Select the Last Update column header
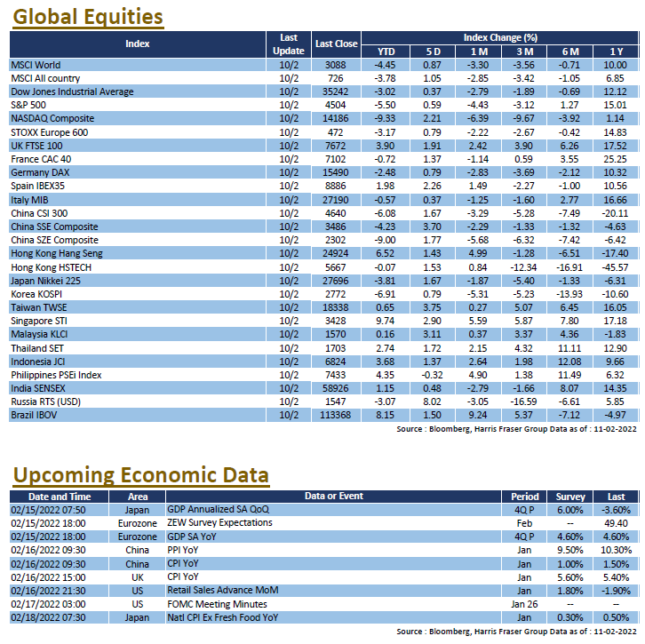 click(289, 44)
